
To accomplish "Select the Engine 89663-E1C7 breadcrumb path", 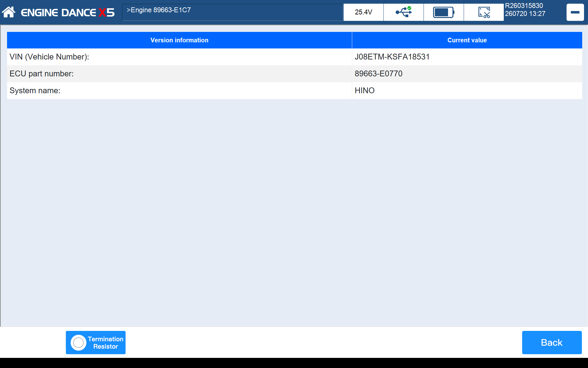I will click(159, 10).
